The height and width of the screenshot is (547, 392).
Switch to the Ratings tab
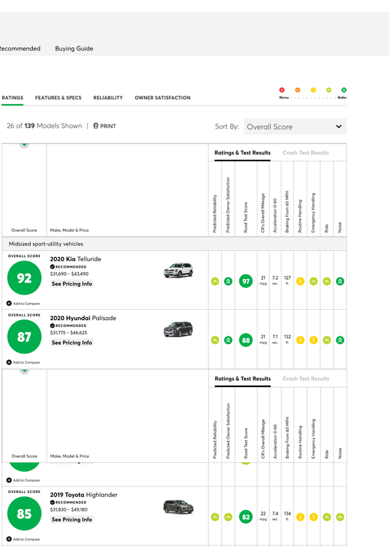(x=12, y=98)
